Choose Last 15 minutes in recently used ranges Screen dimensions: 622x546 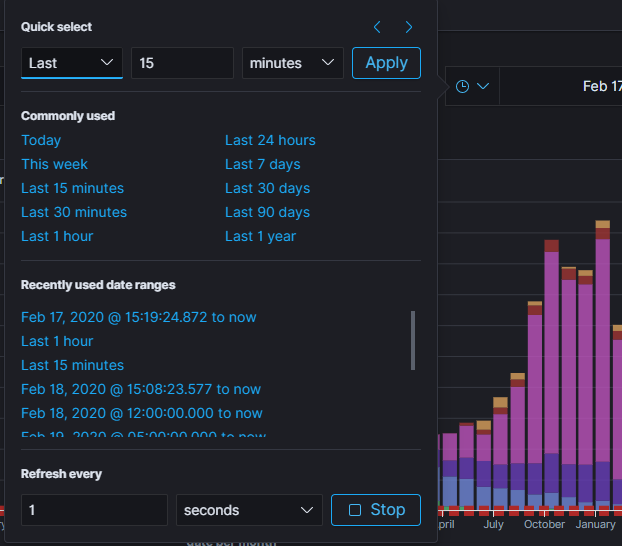tap(73, 365)
